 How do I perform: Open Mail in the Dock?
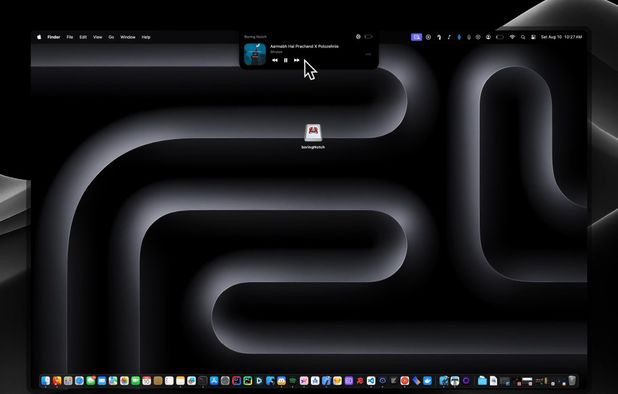102,381
